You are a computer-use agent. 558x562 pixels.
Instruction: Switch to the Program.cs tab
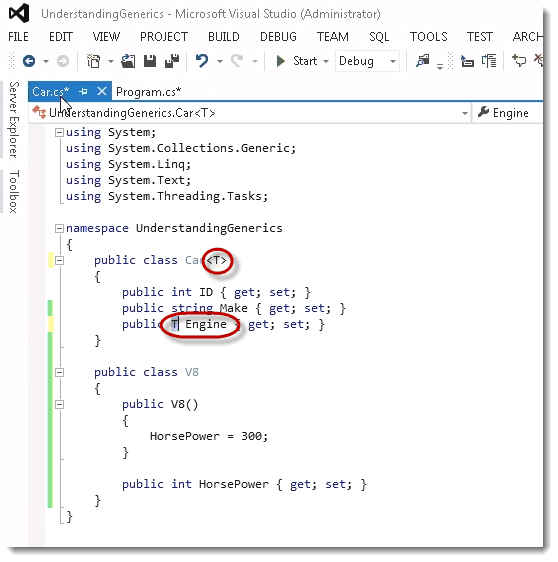(x=148, y=92)
